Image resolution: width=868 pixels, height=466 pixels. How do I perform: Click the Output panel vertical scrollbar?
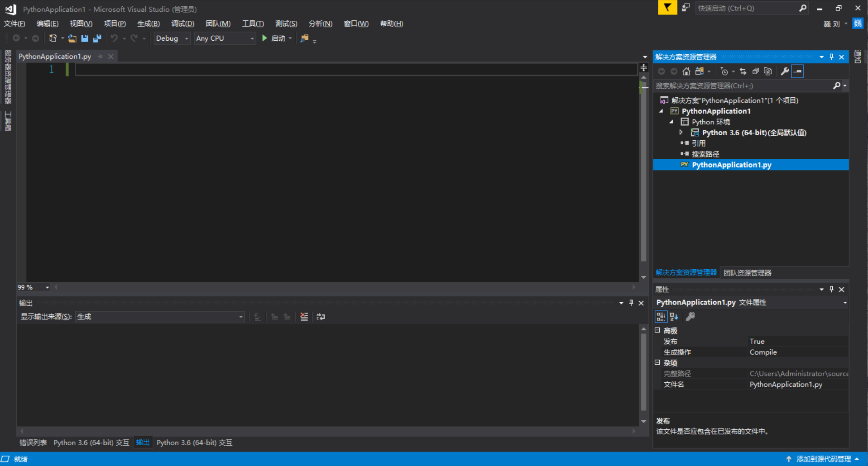(643, 372)
